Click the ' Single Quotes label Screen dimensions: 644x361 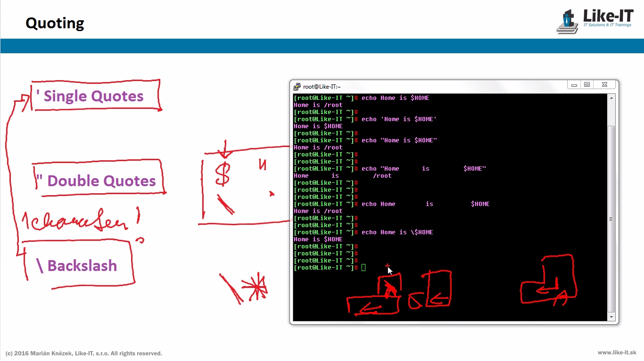pos(93,96)
